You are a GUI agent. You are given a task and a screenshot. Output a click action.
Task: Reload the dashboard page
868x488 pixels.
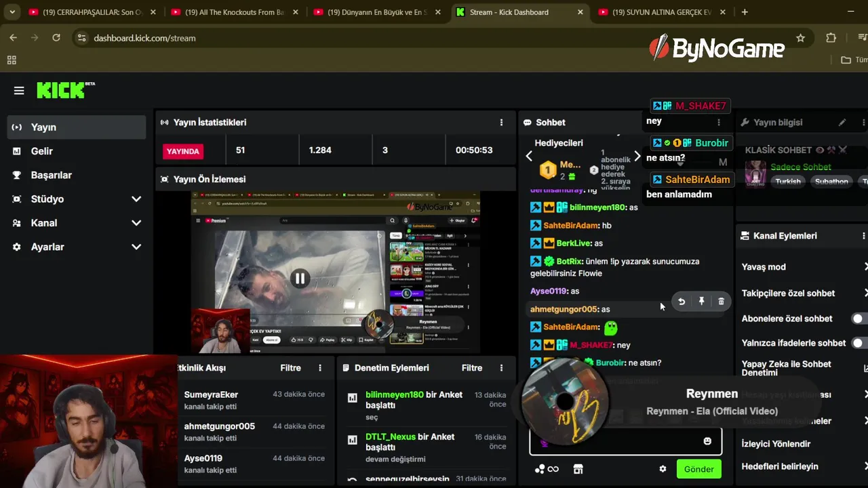tap(56, 38)
